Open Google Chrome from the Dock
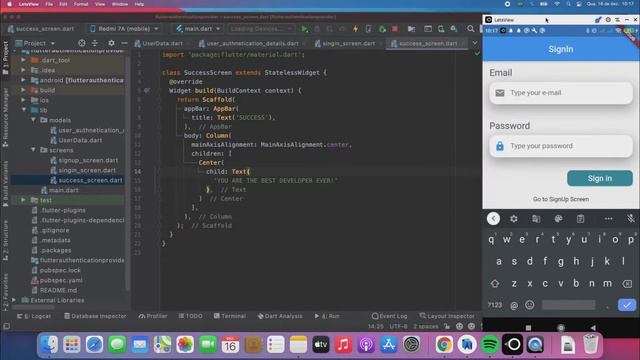This screenshot has height=360, width=640. (444, 345)
